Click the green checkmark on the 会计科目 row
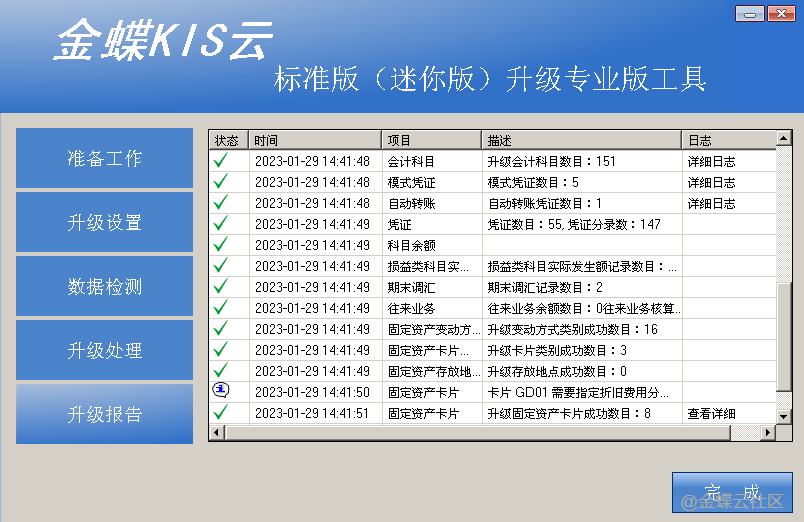804x522 pixels. pyautogui.click(x=221, y=160)
